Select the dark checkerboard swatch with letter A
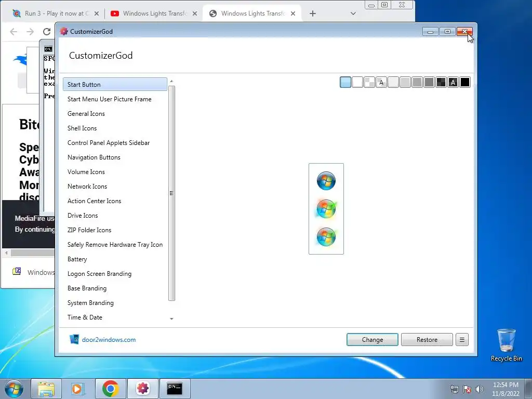 (453, 82)
